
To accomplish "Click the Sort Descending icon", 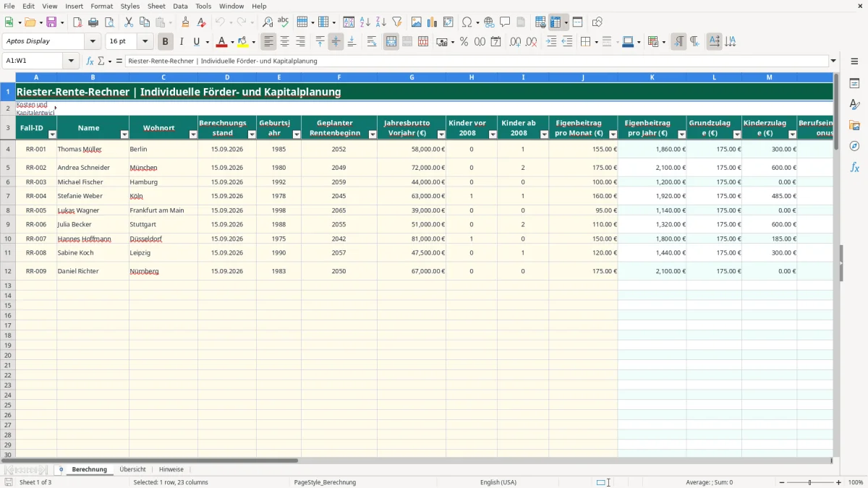I will coord(381,22).
